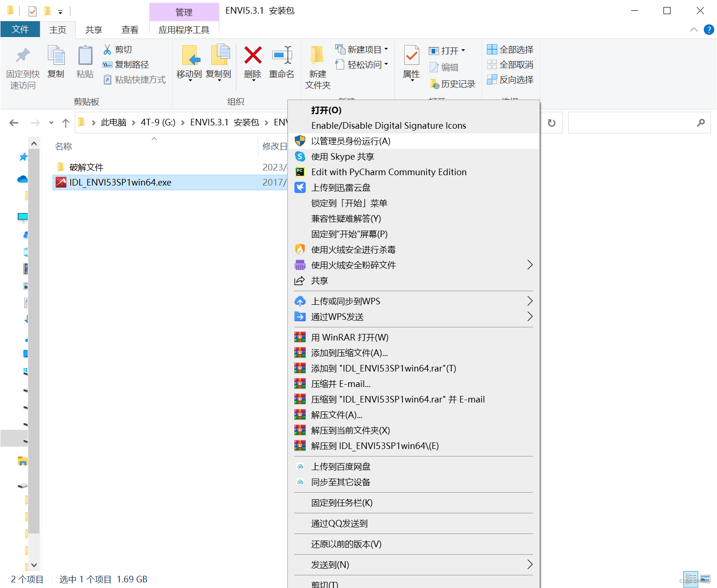717x588 pixels.
Task: Select the 破解文件 folder
Action: pyautogui.click(x=86, y=167)
